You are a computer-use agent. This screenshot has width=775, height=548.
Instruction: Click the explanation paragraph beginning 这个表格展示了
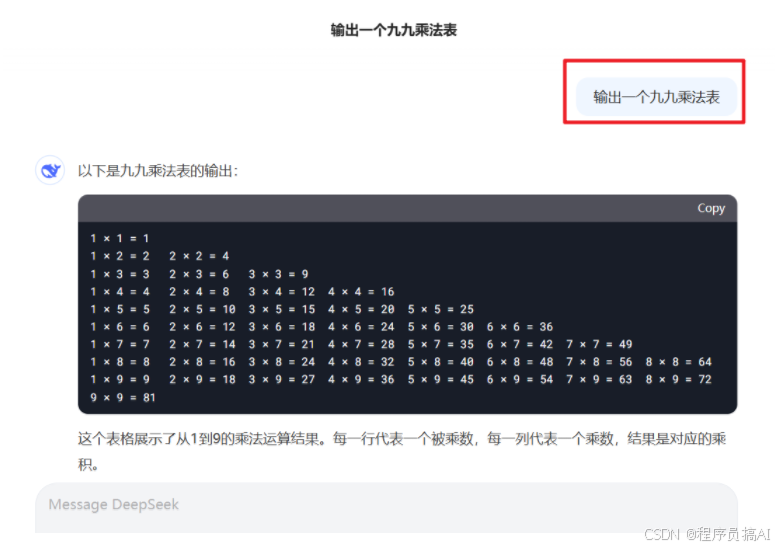(401, 451)
